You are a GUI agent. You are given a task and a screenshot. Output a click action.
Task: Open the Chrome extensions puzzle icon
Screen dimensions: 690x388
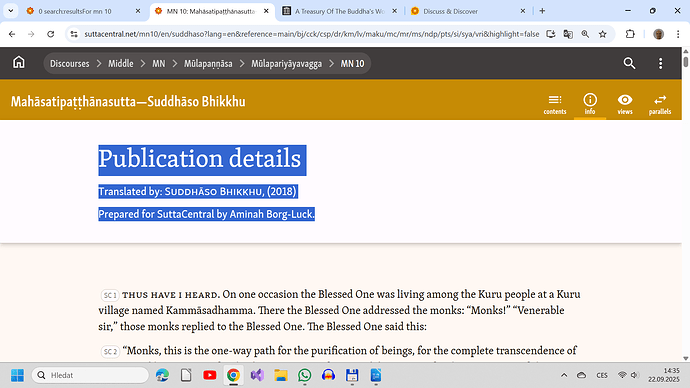click(x=630, y=34)
